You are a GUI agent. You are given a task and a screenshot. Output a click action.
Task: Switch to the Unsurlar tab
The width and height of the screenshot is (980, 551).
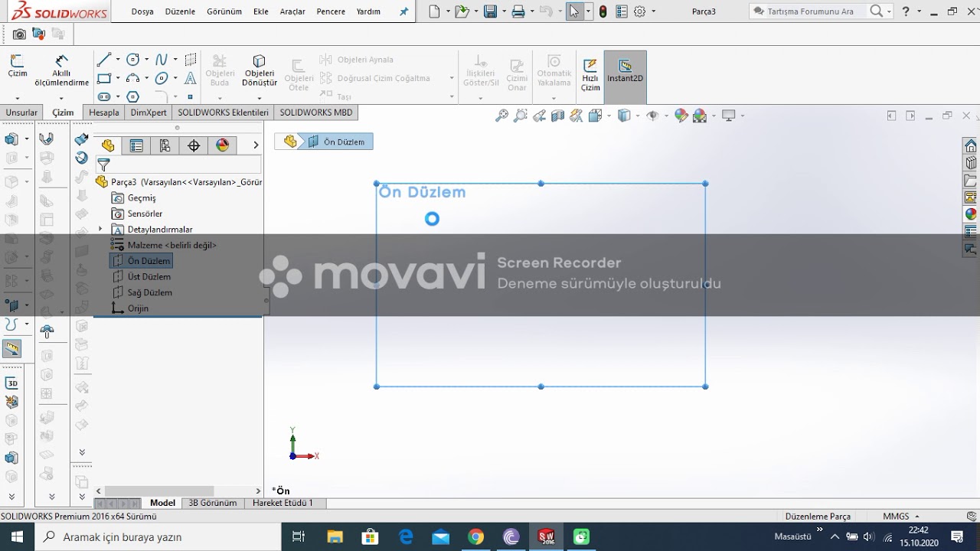pyautogui.click(x=21, y=112)
